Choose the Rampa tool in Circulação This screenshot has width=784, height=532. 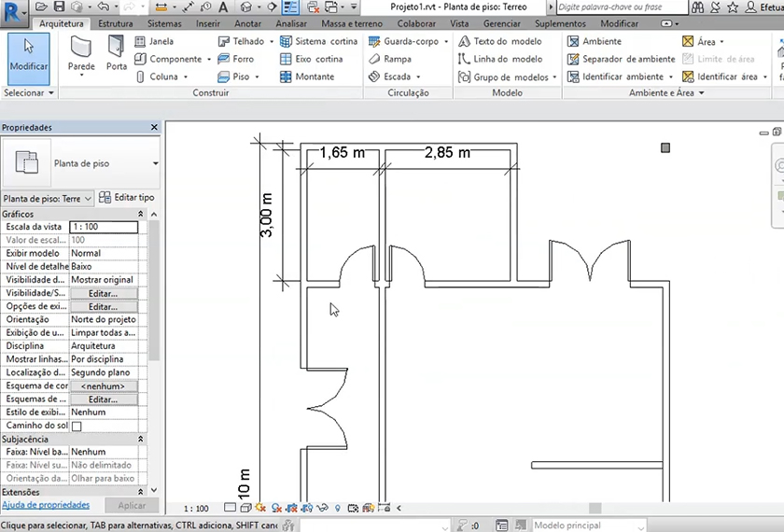(x=397, y=59)
